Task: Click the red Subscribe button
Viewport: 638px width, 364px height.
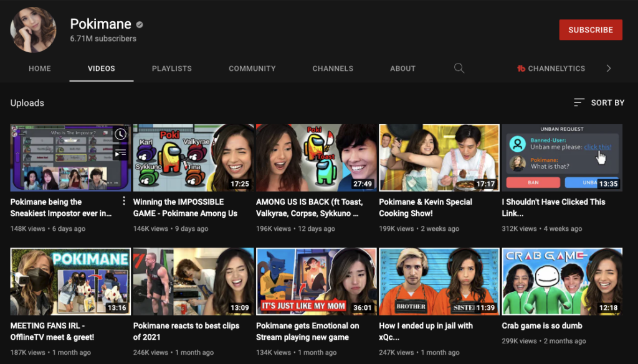Action: 591,30
